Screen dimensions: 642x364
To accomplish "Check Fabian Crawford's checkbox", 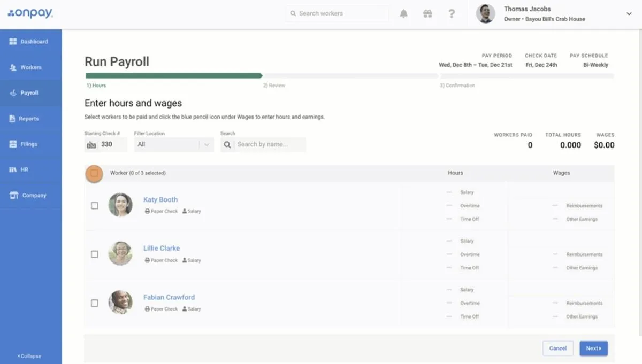I will 95,303.
